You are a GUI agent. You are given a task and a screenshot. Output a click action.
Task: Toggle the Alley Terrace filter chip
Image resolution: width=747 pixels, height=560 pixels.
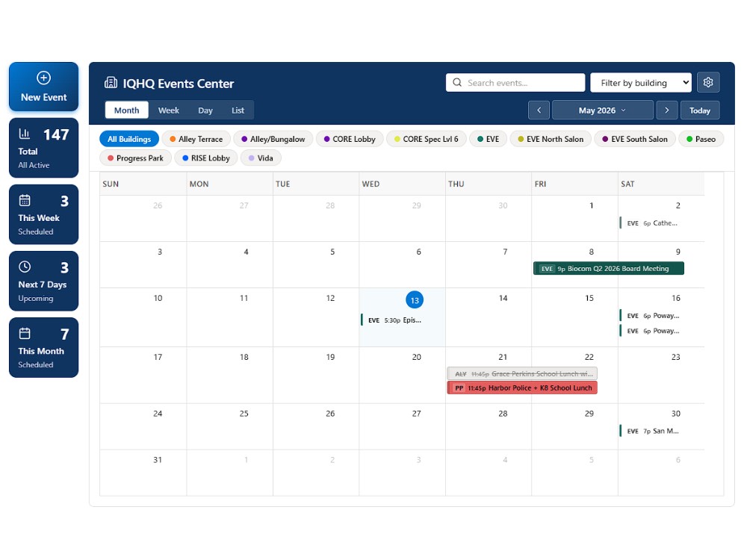pyautogui.click(x=196, y=139)
